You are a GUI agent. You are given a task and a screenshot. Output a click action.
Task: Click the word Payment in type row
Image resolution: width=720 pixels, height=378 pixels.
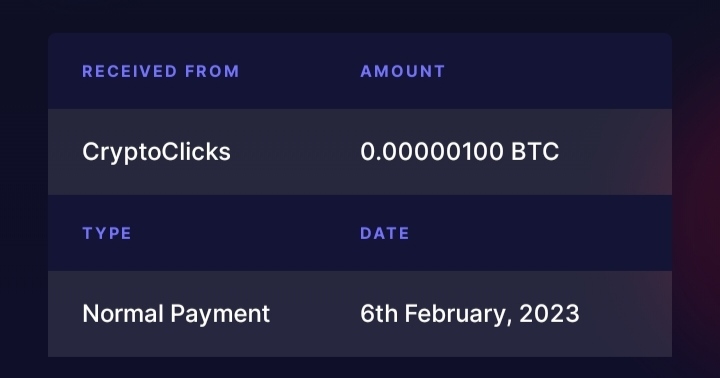tap(220, 315)
